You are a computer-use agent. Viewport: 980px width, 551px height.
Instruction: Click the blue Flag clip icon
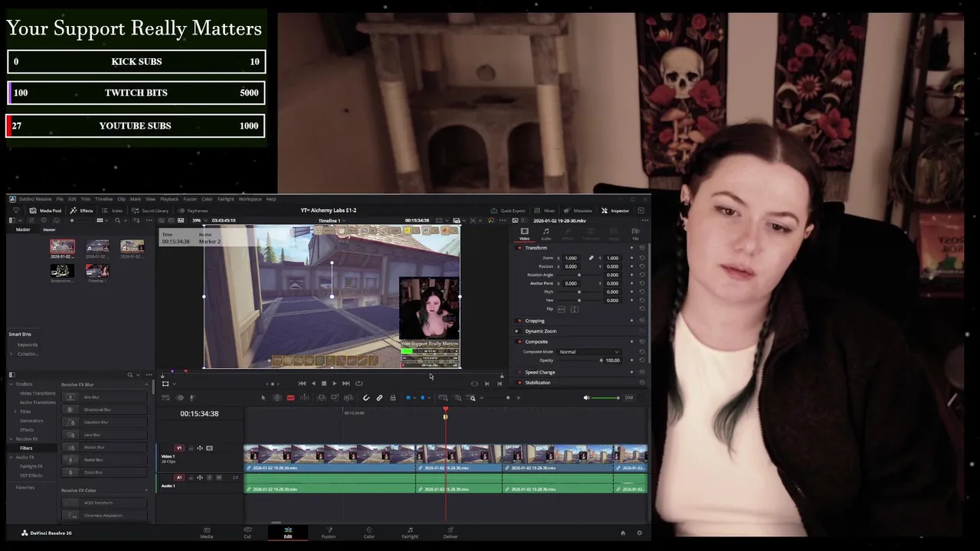tap(408, 398)
